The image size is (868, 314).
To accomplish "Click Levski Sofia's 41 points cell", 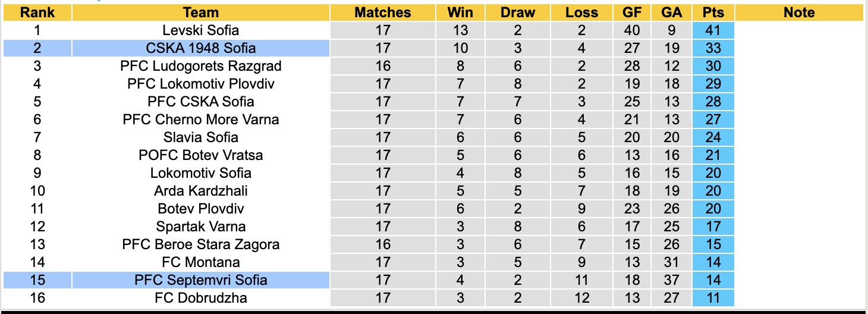I will click(x=713, y=30).
